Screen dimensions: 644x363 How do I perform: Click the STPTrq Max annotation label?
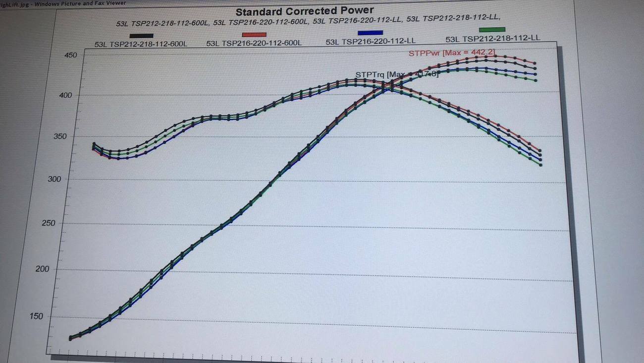pos(396,74)
